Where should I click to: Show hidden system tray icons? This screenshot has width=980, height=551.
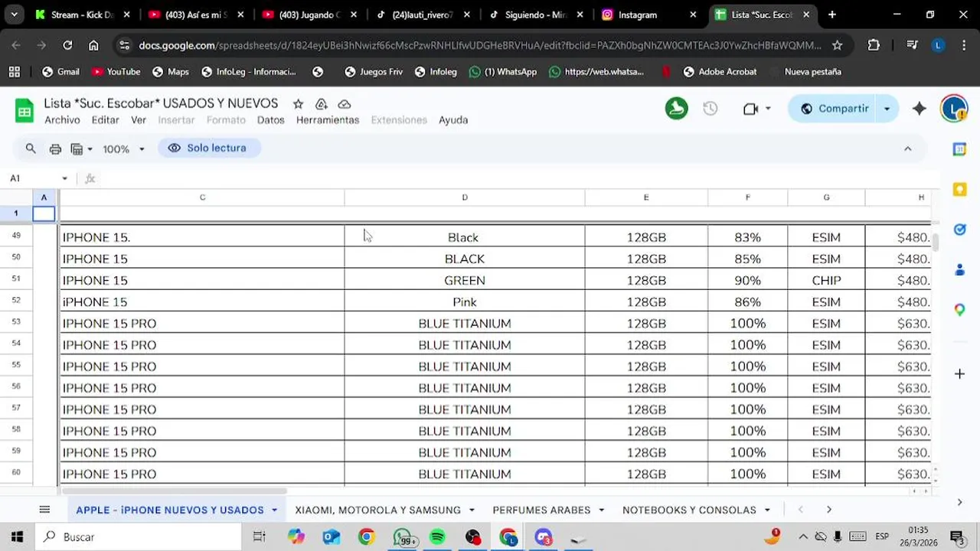point(803,537)
